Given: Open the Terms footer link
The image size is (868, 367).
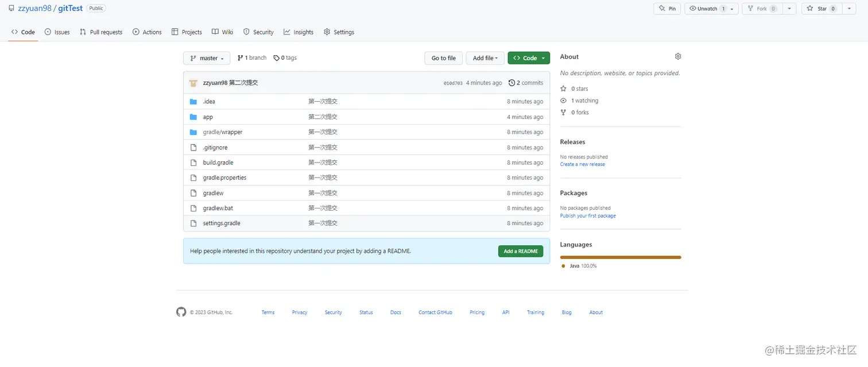Looking at the screenshot, I should [268, 312].
